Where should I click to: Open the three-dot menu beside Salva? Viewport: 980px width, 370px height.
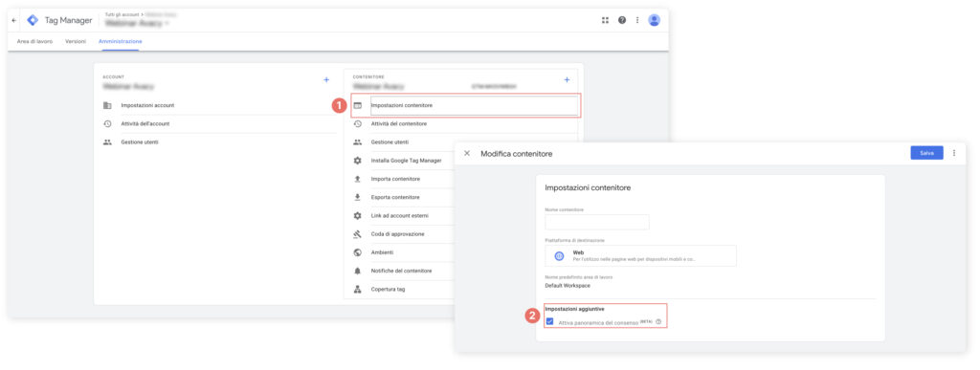click(x=954, y=153)
